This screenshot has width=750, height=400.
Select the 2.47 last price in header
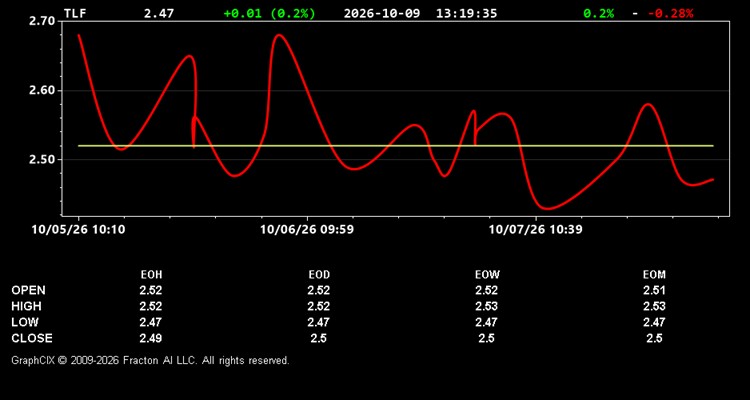[x=159, y=13]
